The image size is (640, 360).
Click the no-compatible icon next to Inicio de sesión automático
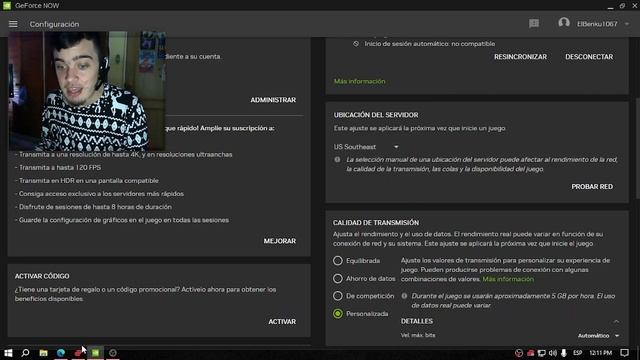pyautogui.click(x=356, y=44)
